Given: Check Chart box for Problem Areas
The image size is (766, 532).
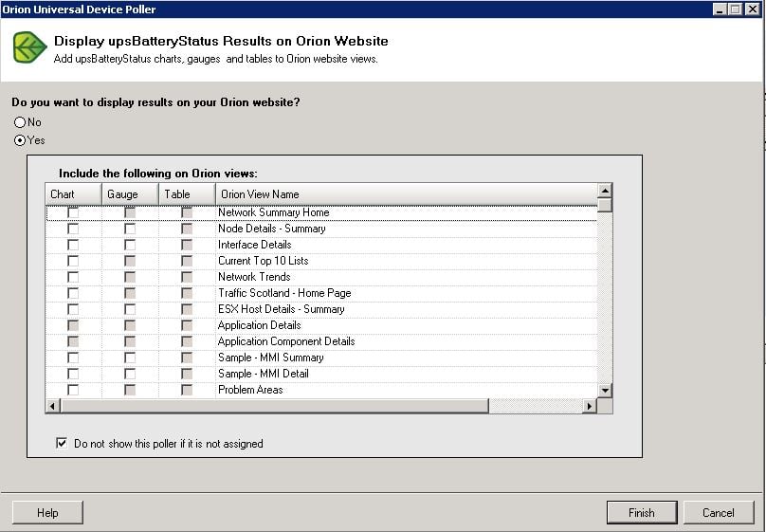Looking at the screenshot, I should coord(73,390).
